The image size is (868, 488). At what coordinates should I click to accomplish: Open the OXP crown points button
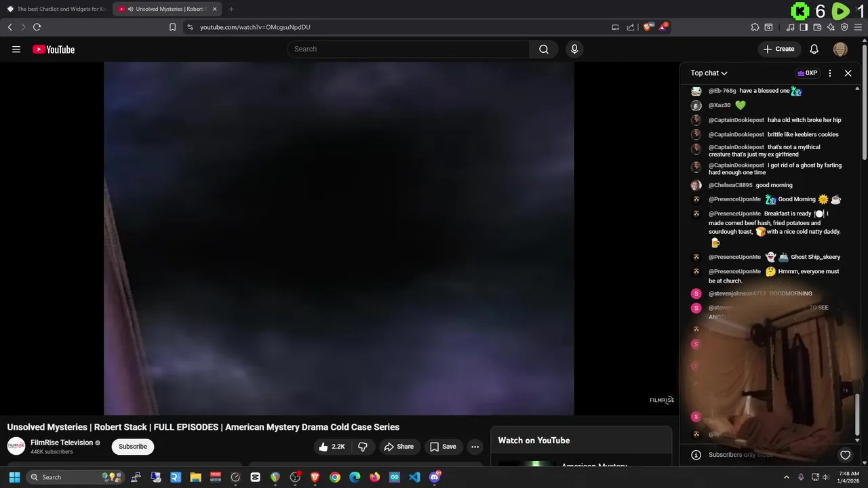807,73
